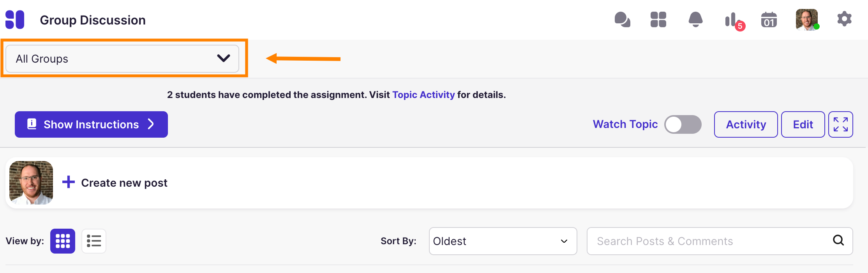Click the Edit button
The height and width of the screenshot is (273, 868).
(803, 124)
